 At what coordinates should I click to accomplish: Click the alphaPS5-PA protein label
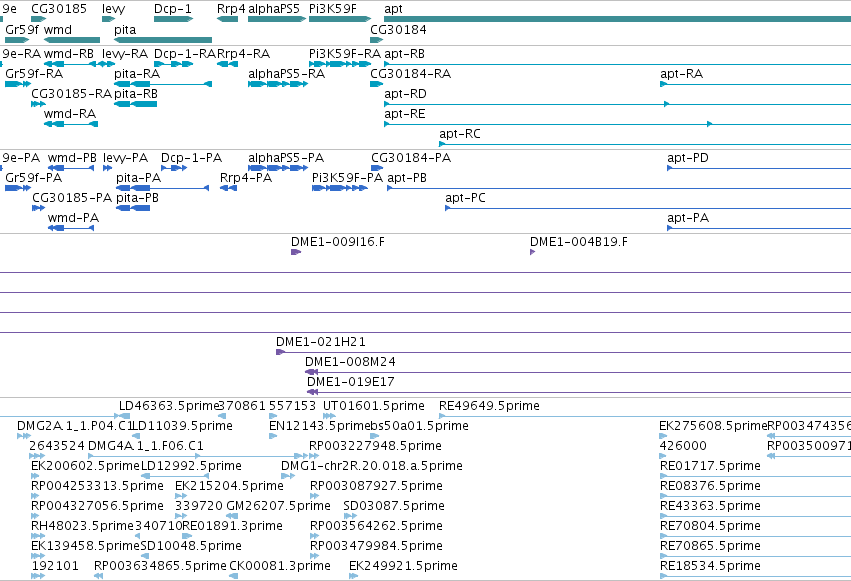coord(286,158)
